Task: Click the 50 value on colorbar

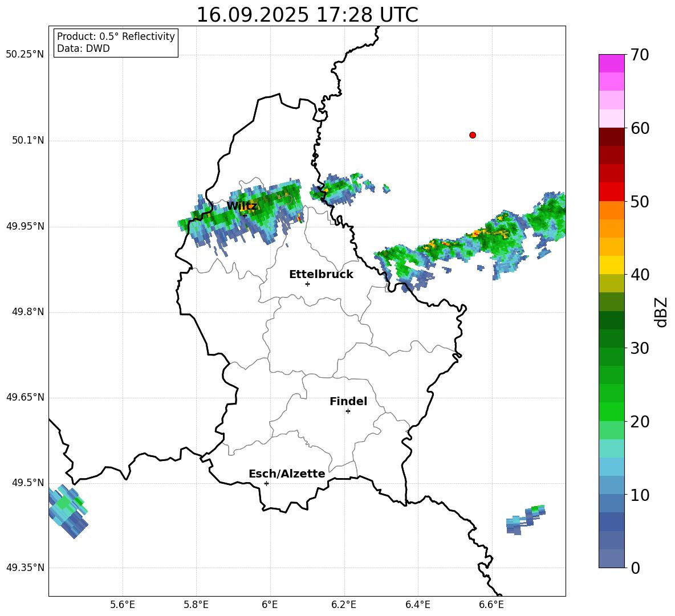Action: coord(640,202)
